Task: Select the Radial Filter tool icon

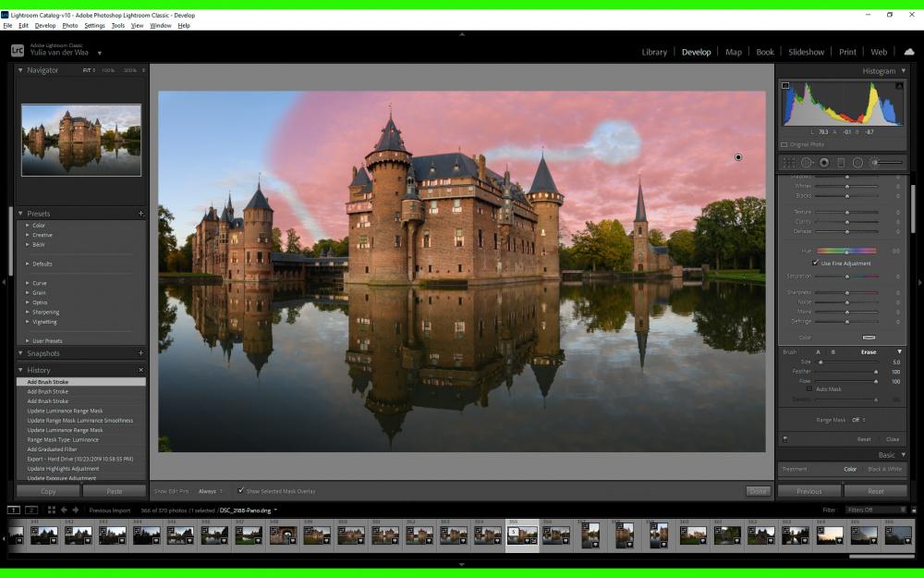Action: 858,163
